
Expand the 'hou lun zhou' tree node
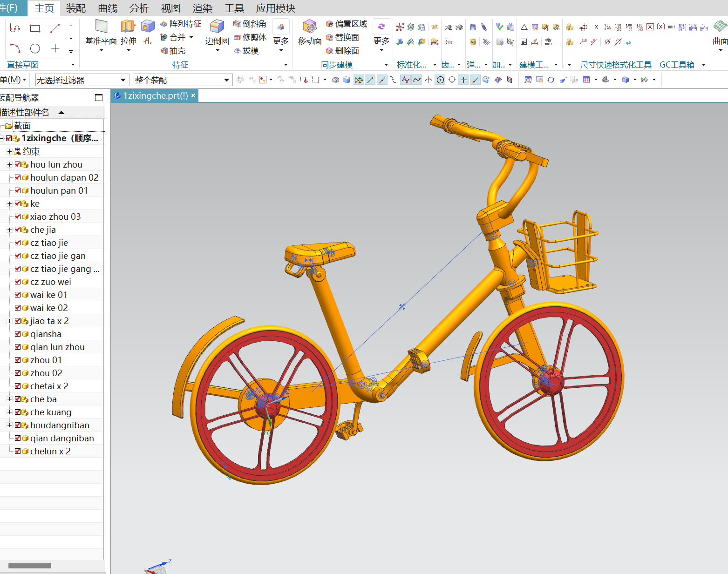pos(9,164)
